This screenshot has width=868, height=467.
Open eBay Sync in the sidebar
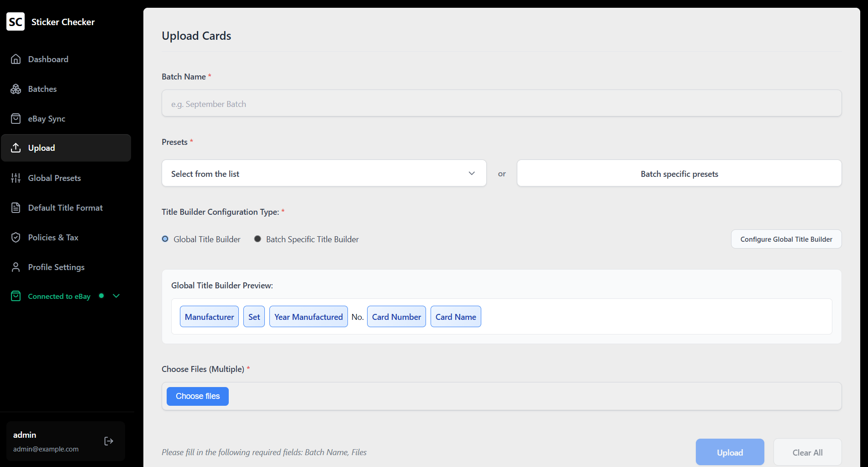tap(66, 118)
